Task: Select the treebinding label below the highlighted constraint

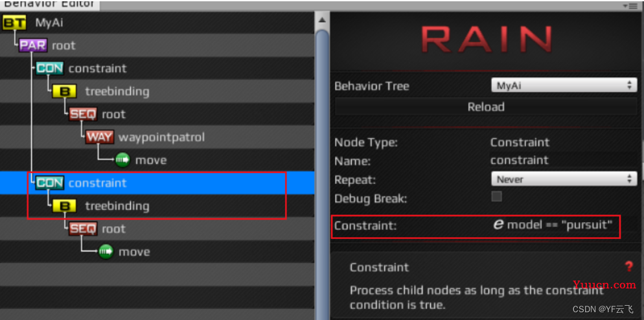Action: [x=117, y=206]
